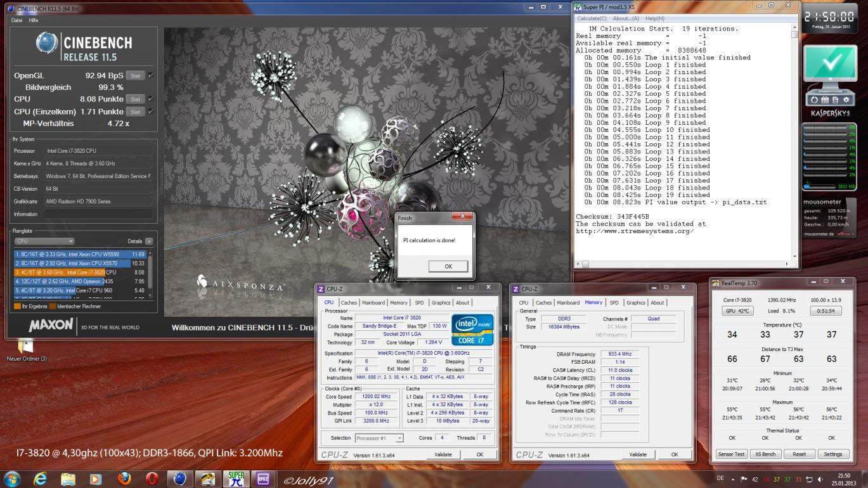Open the Neuer Ordner (3) desktop folder

click(26, 350)
